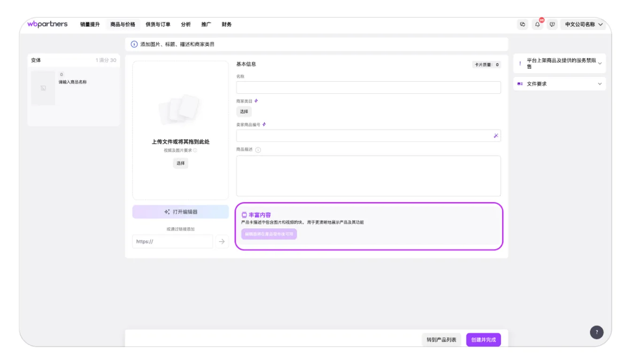Click the arrow button next to https:// field
This screenshot has height=364, width=631.
click(x=222, y=242)
